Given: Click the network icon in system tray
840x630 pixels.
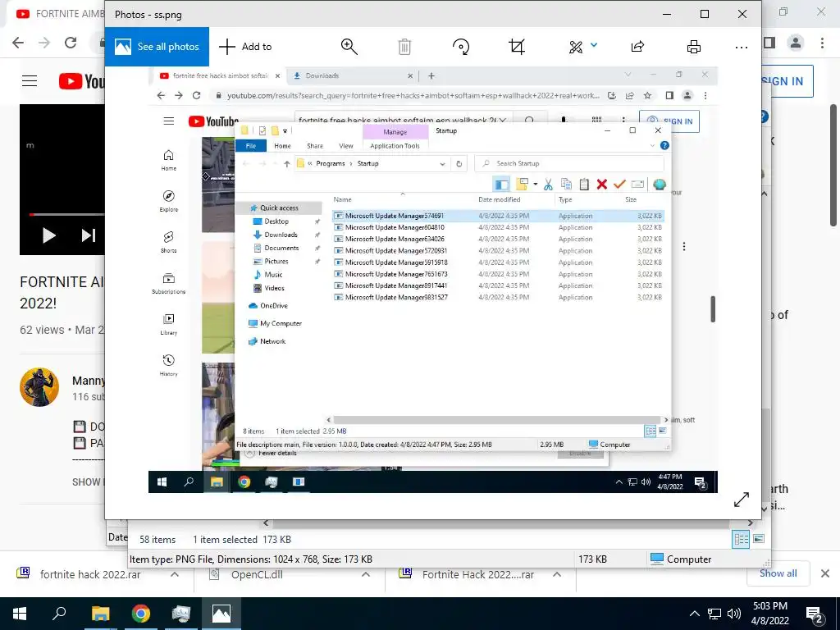Looking at the screenshot, I should 714,614.
